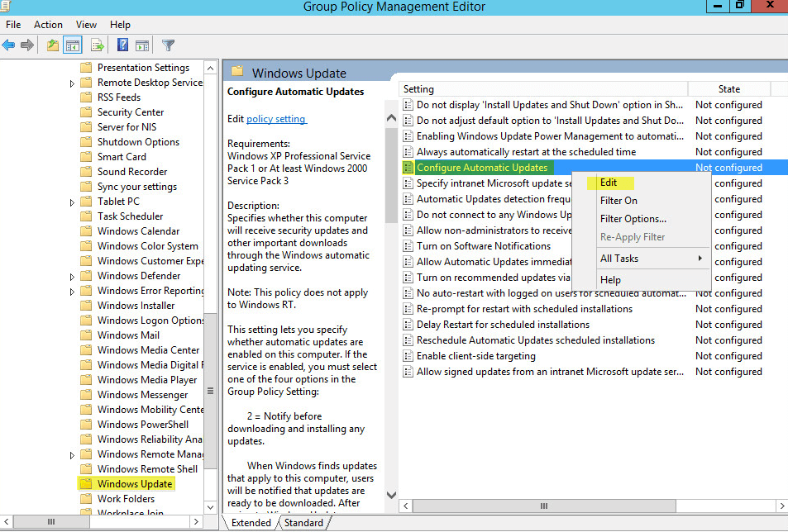The height and width of the screenshot is (532, 788).
Task: Click description pane scroll up arrow
Action: [x=391, y=118]
